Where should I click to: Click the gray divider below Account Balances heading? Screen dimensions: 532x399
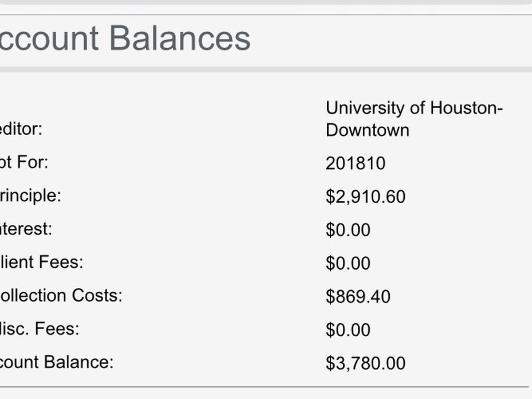266,70
